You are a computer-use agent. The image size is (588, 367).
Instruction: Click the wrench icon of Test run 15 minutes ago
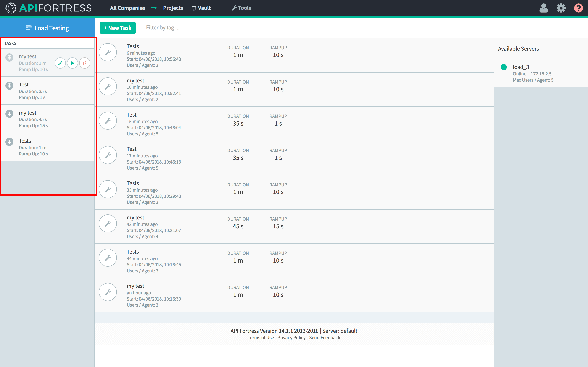pyautogui.click(x=108, y=121)
